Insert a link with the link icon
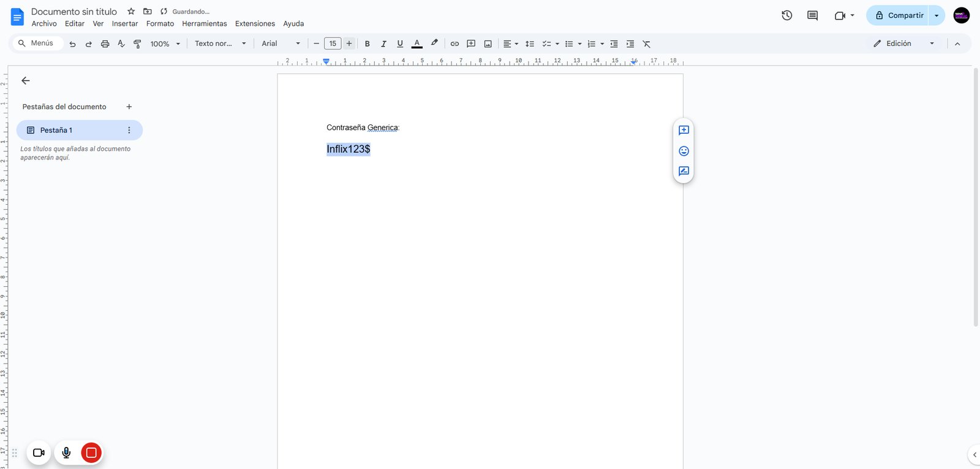The height and width of the screenshot is (469, 980). pyautogui.click(x=454, y=44)
